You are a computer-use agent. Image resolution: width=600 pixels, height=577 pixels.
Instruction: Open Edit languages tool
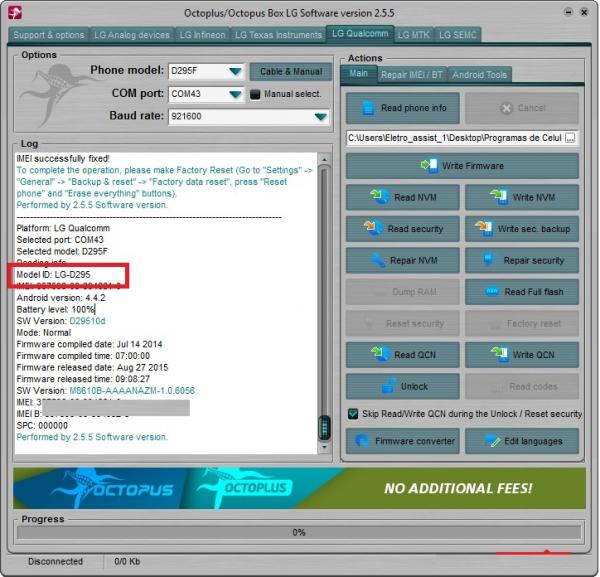pos(521,441)
